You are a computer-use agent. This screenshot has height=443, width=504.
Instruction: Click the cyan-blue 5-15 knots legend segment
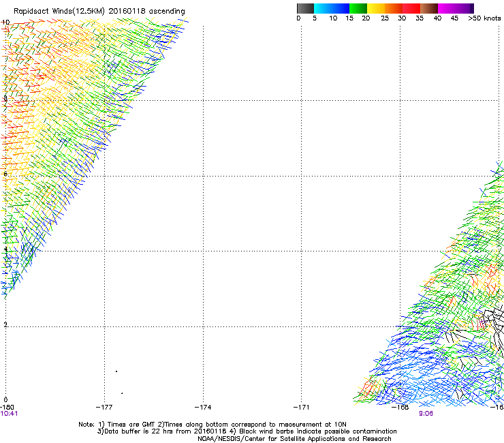pos(332,8)
